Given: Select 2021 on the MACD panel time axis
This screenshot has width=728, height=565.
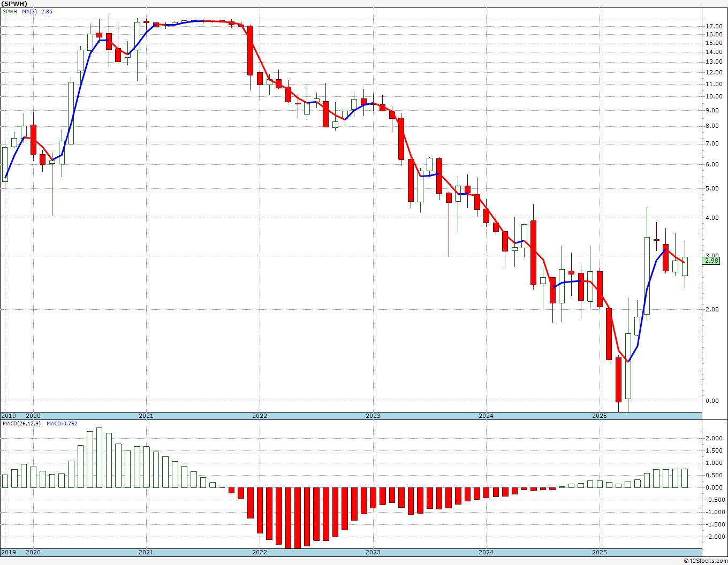Looking at the screenshot, I should pyautogui.click(x=146, y=552).
